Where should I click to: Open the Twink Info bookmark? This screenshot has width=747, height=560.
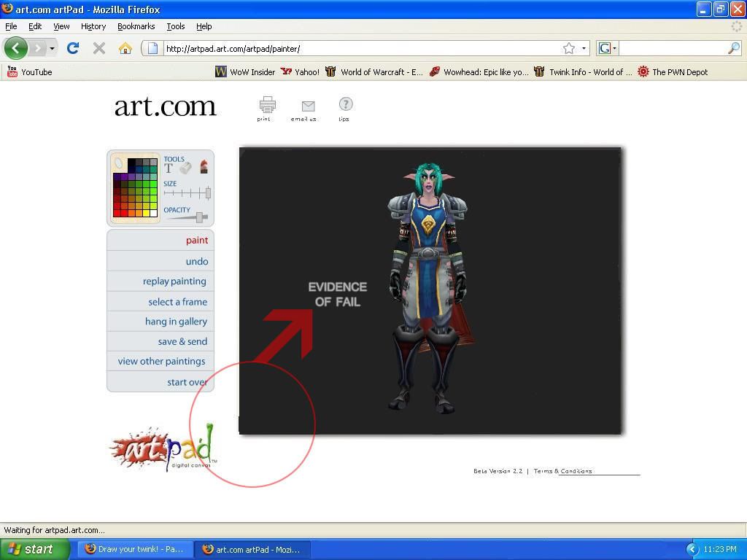click(583, 72)
